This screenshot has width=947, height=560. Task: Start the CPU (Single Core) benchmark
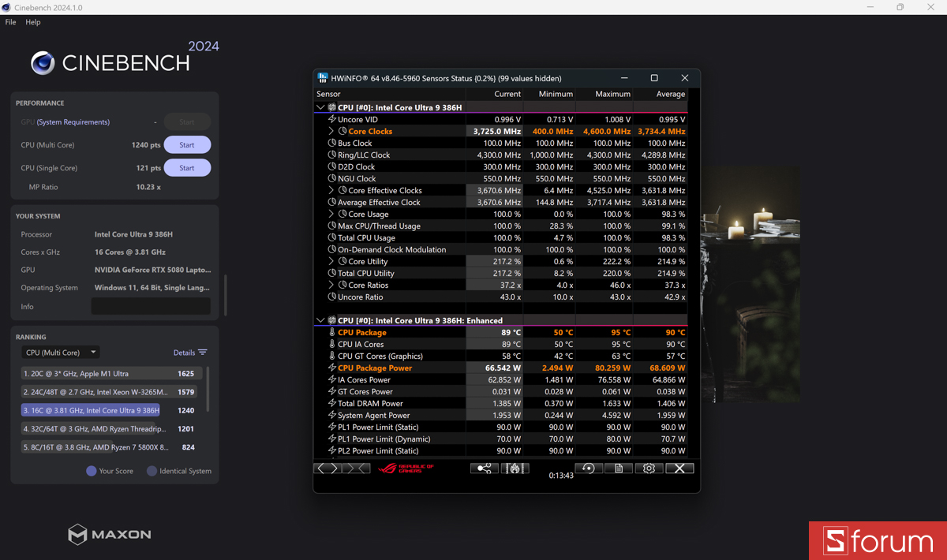pyautogui.click(x=187, y=168)
